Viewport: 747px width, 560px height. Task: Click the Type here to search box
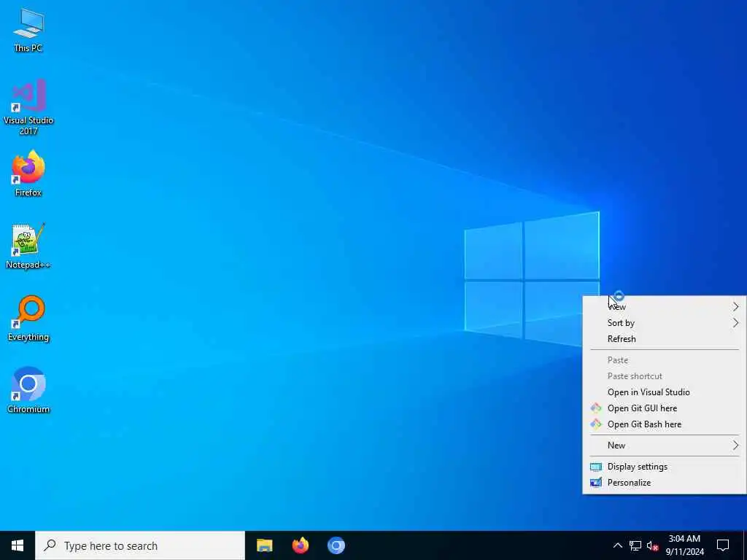140,545
